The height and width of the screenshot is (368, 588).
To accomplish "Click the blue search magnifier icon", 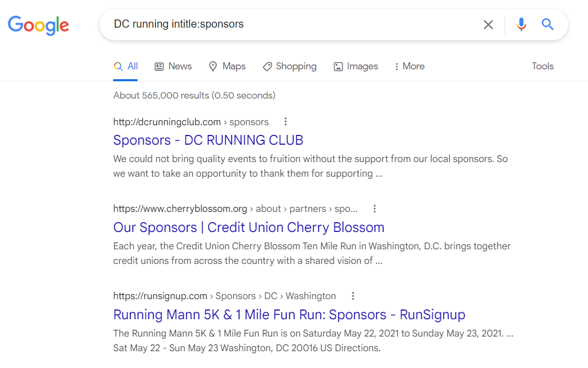I will pyautogui.click(x=547, y=24).
